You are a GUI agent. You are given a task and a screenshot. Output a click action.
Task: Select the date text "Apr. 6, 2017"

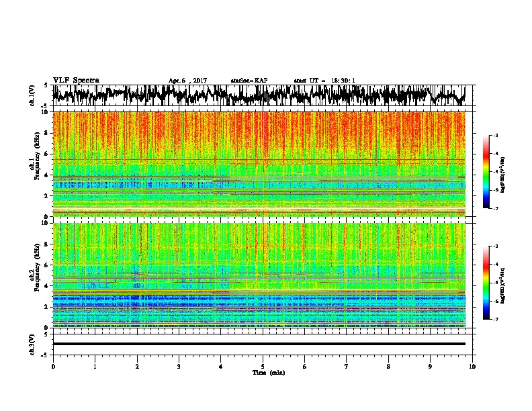coord(187,81)
